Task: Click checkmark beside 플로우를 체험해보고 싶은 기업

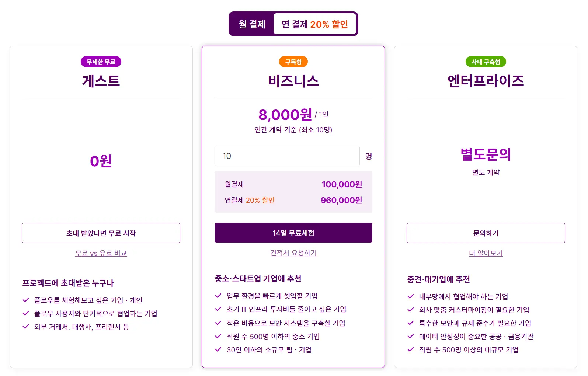Action: 26,300
